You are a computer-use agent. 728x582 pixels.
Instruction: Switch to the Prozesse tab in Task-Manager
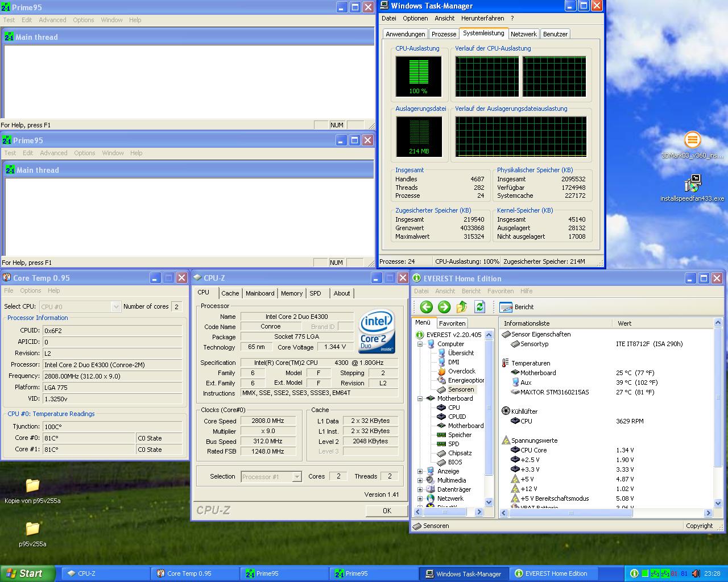444,34
